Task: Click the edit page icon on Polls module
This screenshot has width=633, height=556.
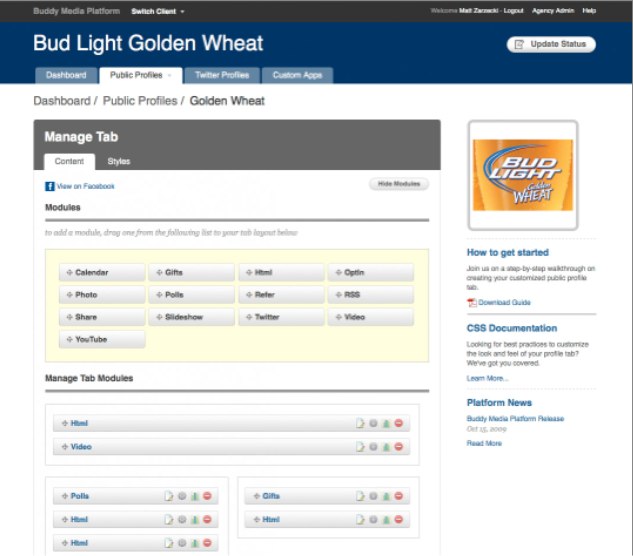Action: point(169,495)
